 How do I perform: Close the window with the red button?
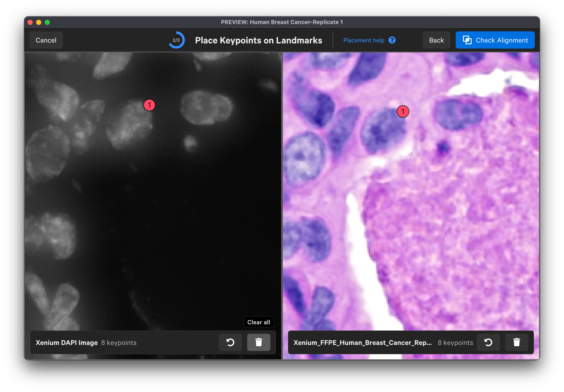pyautogui.click(x=30, y=22)
